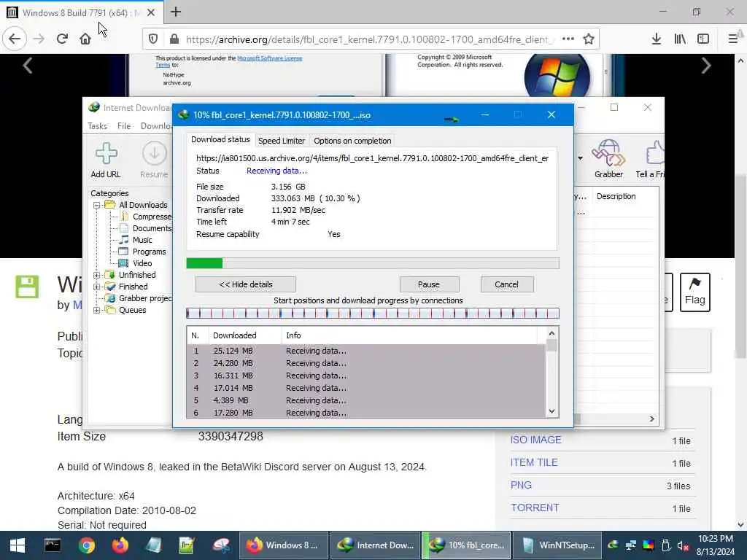Open Tasks menu in IDM
747x560 pixels.
(x=98, y=125)
